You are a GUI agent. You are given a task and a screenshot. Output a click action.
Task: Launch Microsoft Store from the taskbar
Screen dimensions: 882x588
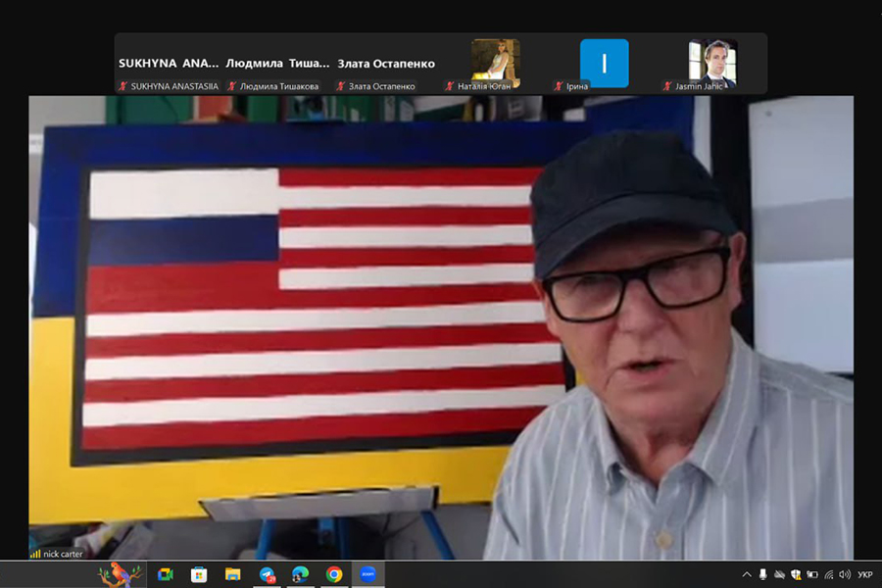[199, 574]
